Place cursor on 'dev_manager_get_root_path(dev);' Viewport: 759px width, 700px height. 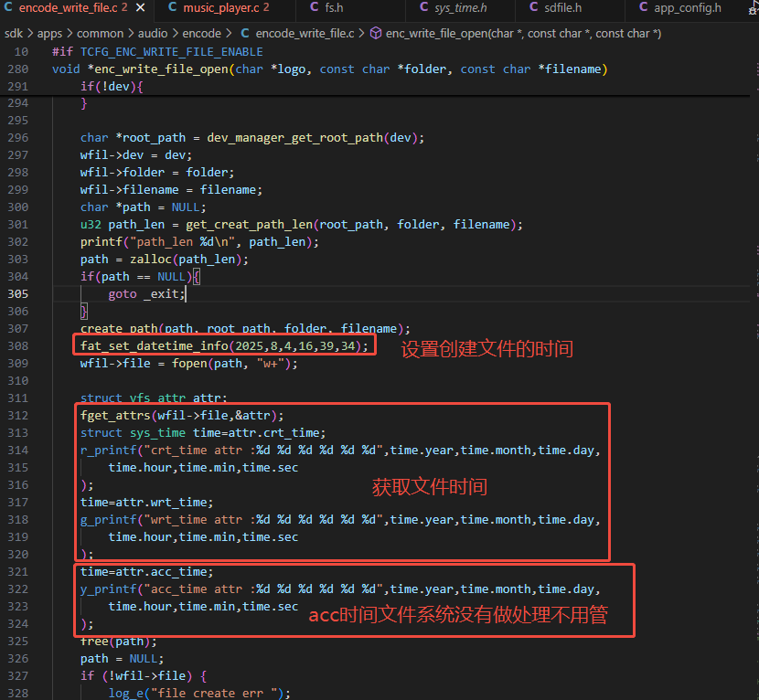pos(315,138)
